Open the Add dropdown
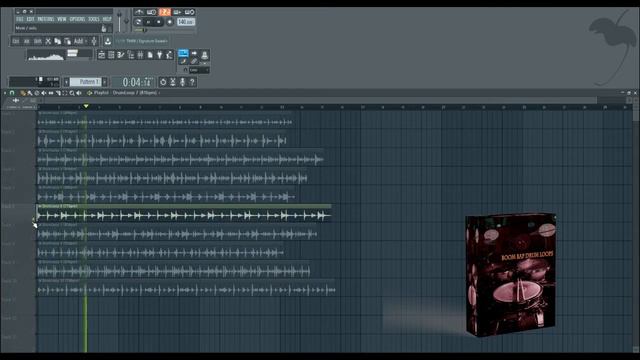The image size is (640, 360). [80, 41]
